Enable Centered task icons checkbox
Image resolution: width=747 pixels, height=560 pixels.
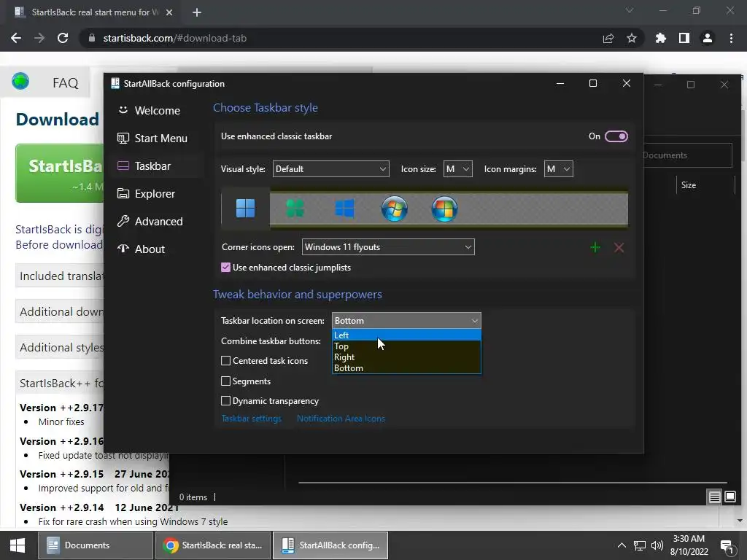[x=226, y=361]
